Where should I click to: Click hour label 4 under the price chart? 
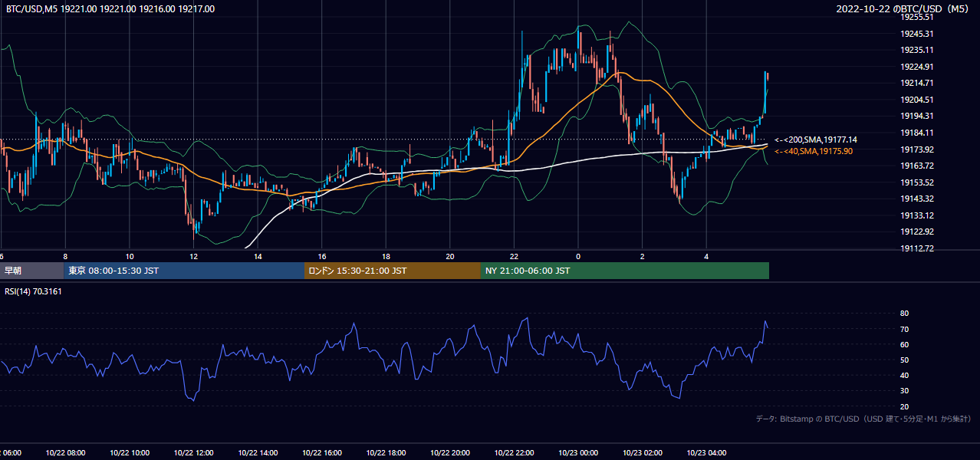[706, 257]
